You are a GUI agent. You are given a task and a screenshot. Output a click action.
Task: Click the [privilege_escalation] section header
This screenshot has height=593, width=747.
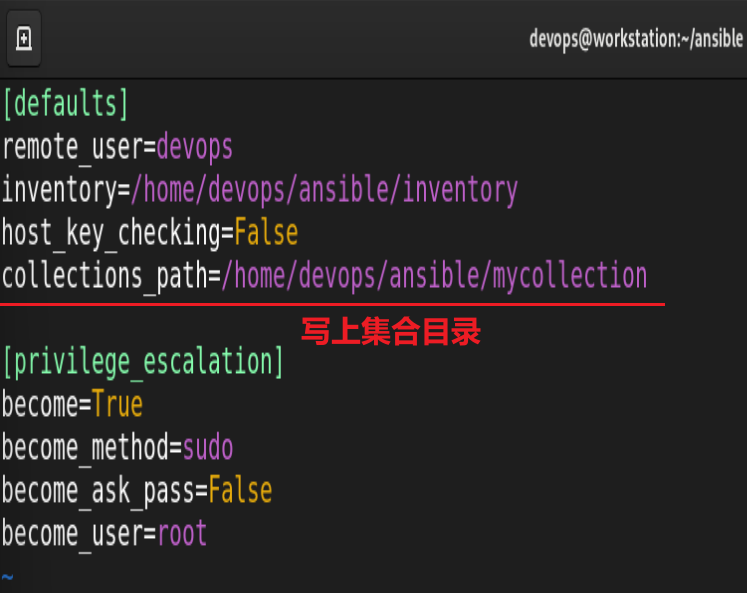tap(143, 362)
